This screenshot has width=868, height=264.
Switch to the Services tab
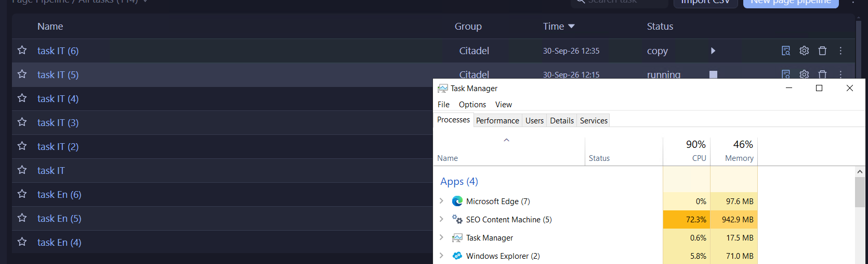[x=594, y=121]
